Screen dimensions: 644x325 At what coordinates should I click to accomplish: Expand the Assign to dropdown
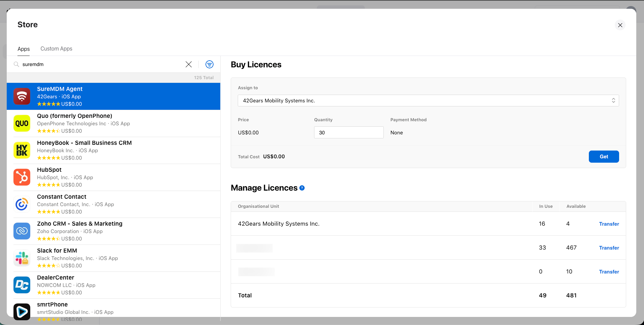428,101
